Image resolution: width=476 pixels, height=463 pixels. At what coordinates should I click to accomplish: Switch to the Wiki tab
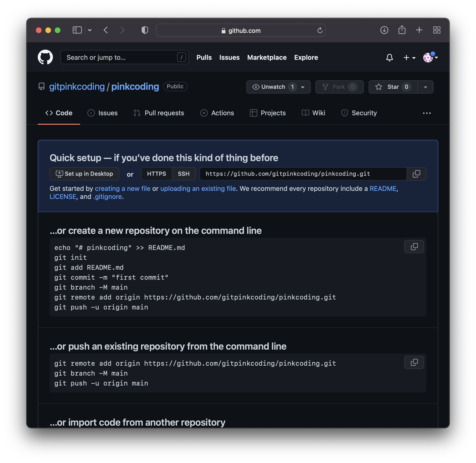click(313, 113)
